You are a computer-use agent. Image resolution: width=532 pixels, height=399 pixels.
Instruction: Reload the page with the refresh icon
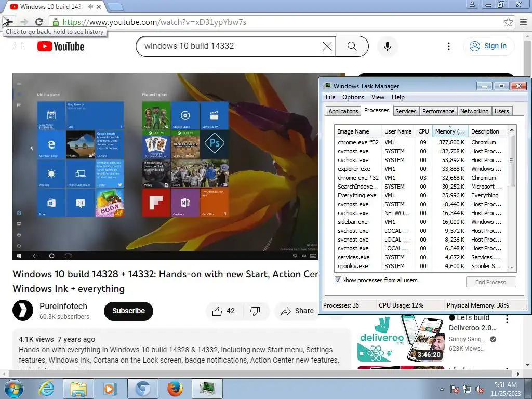[39, 22]
